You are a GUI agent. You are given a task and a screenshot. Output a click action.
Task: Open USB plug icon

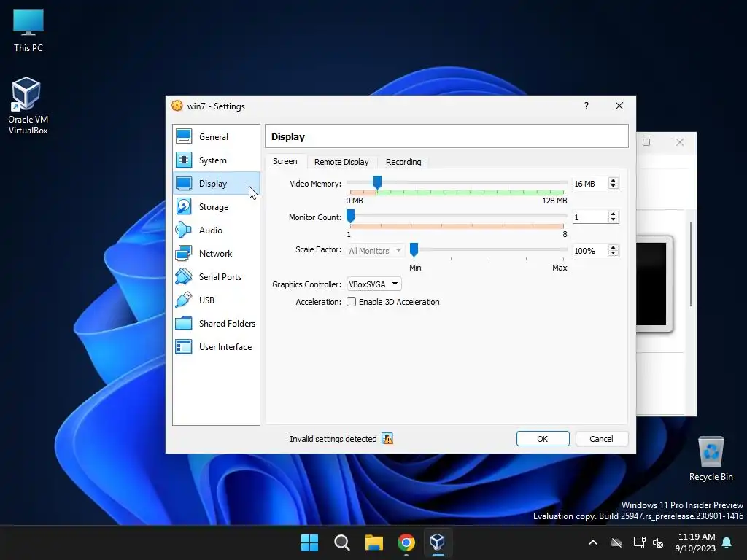click(x=183, y=300)
